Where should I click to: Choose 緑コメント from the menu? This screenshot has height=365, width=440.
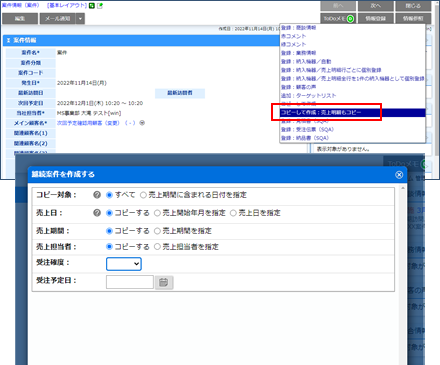click(293, 44)
